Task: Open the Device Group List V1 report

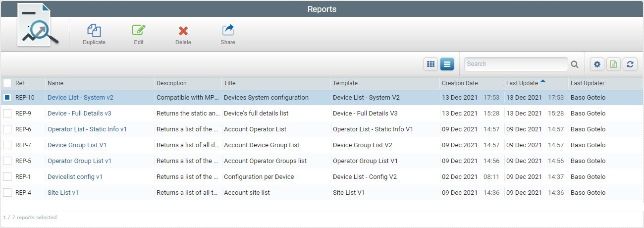Action: click(77, 145)
